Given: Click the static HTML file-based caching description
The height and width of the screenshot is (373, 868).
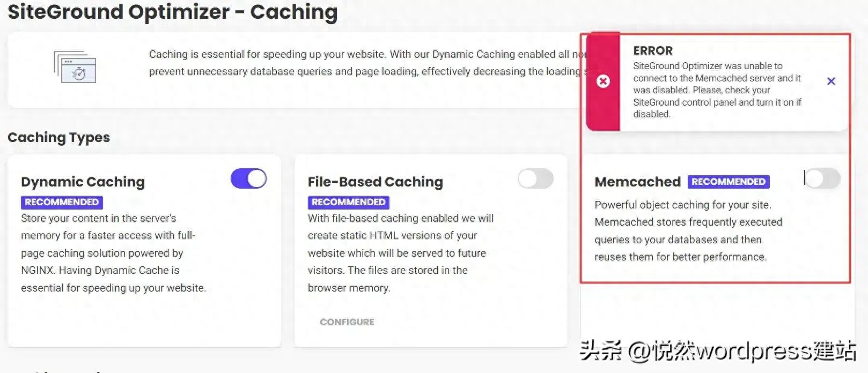Looking at the screenshot, I should [400, 253].
